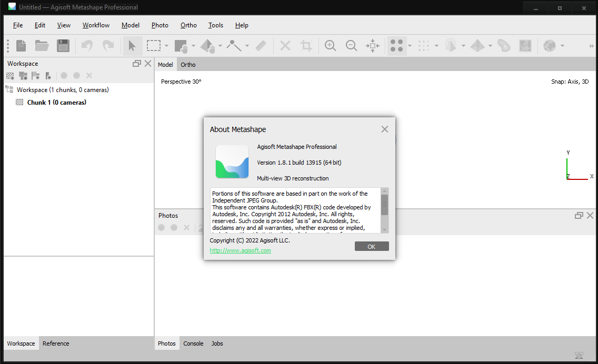Toggle the Dense Cloud view mode

tap(424, 46)
